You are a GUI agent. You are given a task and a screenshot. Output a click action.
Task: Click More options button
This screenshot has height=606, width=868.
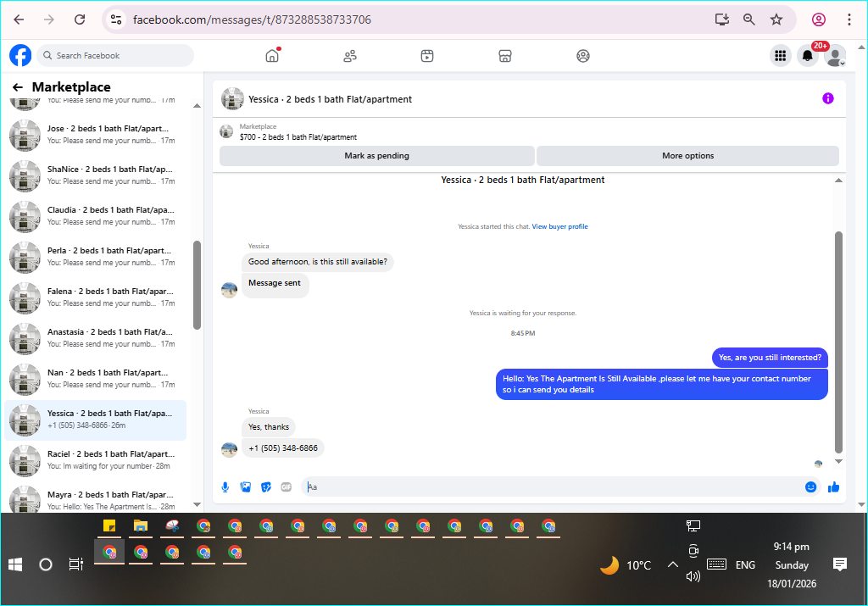687,155
